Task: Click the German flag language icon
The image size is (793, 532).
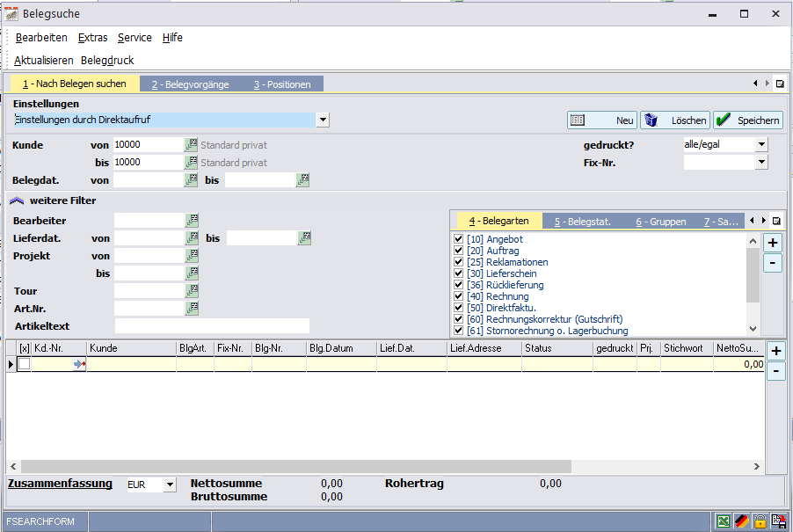Action: coord(741,521)
